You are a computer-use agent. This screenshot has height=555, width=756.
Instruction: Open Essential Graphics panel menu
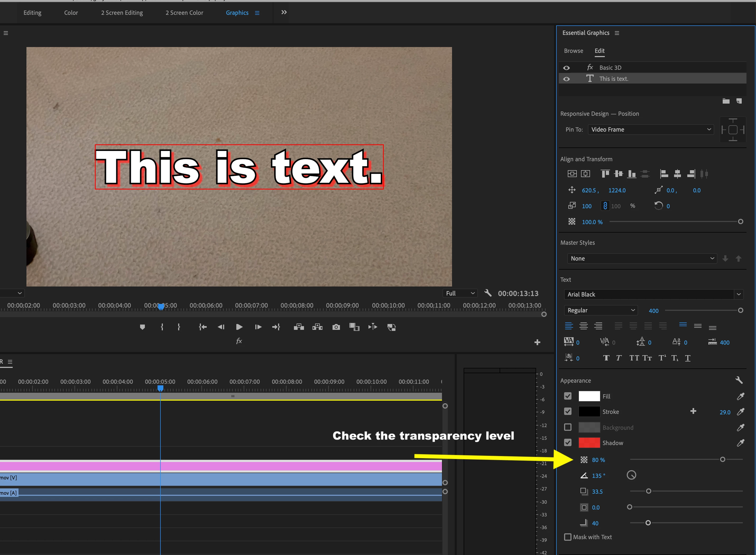tap(617, 33)
